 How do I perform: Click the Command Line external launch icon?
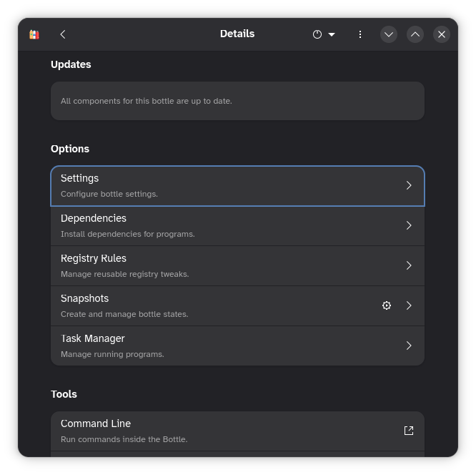[409, 431]
